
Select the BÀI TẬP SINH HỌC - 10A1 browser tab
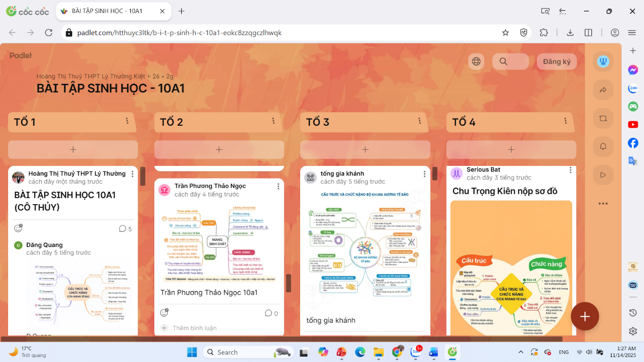point(113,11)
